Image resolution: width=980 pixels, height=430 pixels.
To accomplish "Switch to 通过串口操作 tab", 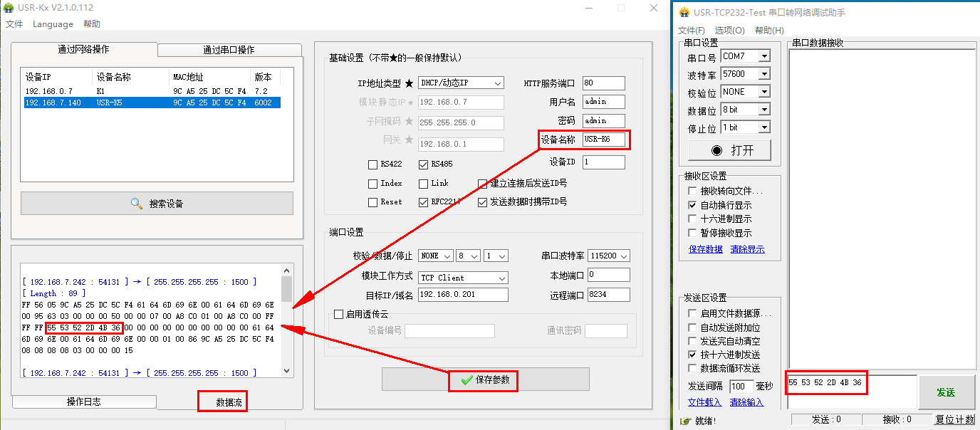I will point(229,50).
